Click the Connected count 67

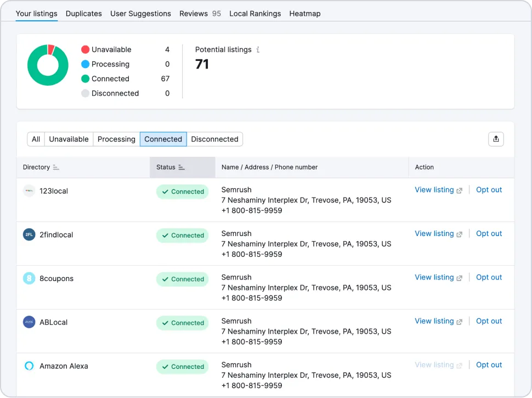coord(165,79)
